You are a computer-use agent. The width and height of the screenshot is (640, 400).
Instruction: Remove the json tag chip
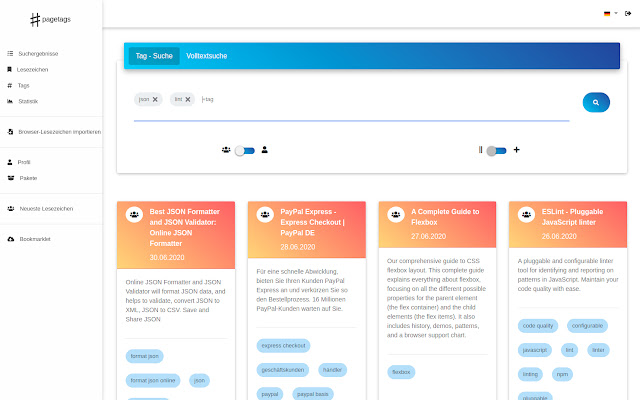[x=155, y=99]
